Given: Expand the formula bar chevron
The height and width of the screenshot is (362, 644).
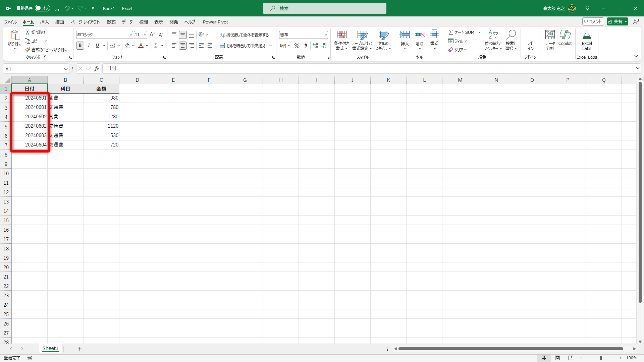Looking at the screenshot, I should (637, 68).
